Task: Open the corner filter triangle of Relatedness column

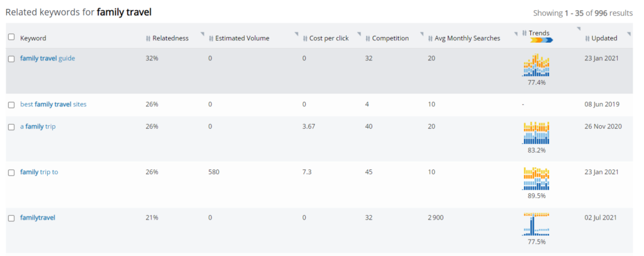Action: [x=203, y=34]
